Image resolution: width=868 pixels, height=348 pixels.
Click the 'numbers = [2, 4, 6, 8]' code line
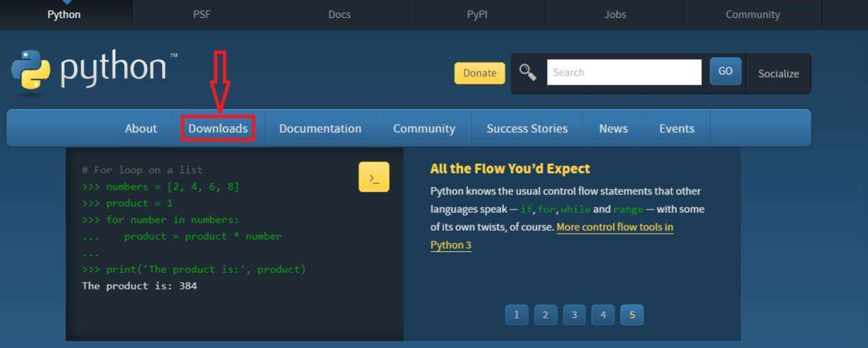click(161, 186)
